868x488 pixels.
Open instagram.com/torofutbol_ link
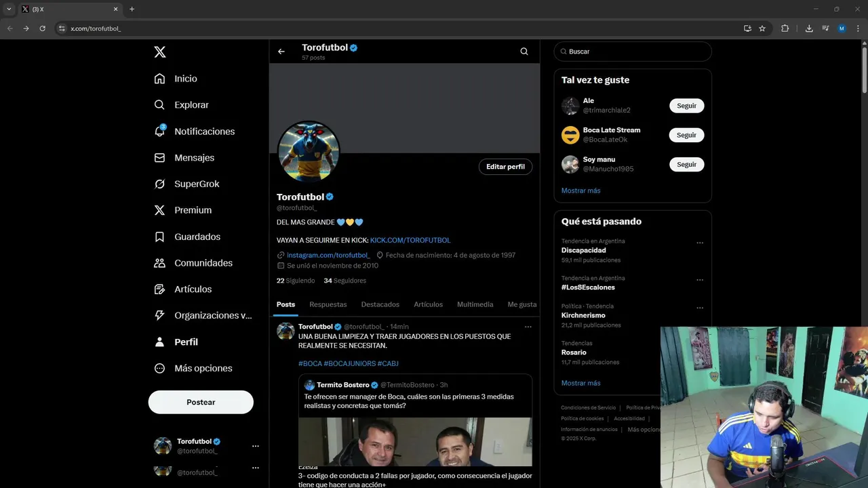coord(328,255)
